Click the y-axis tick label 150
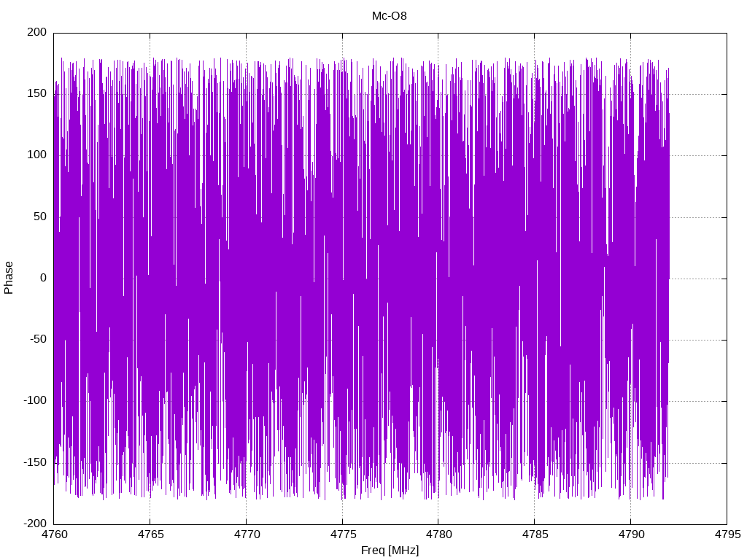747x560 pixels. point(37,94)
